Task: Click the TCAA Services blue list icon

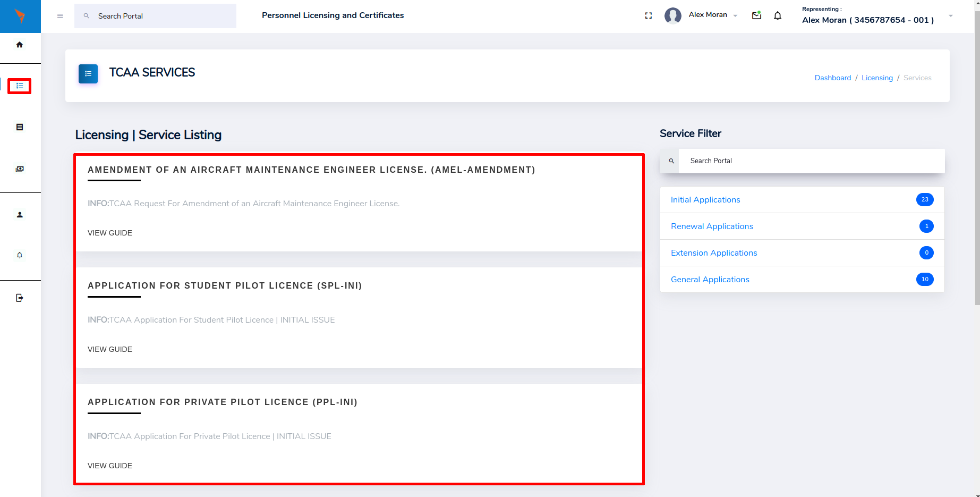Action: tap(88, 74)
